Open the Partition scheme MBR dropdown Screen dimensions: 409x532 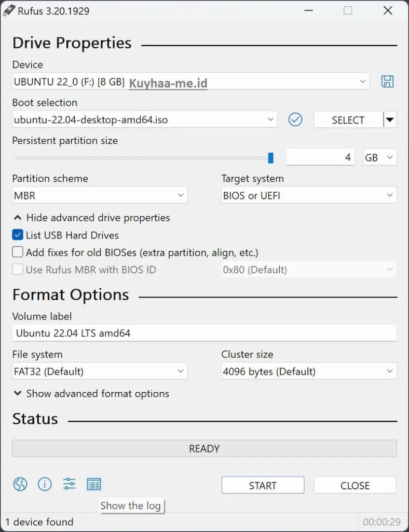(100, 196)
